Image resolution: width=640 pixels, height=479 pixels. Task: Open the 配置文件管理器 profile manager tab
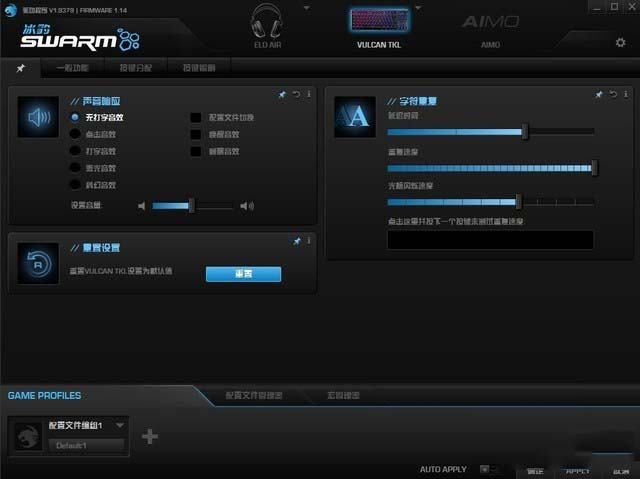tap(253, 395)
